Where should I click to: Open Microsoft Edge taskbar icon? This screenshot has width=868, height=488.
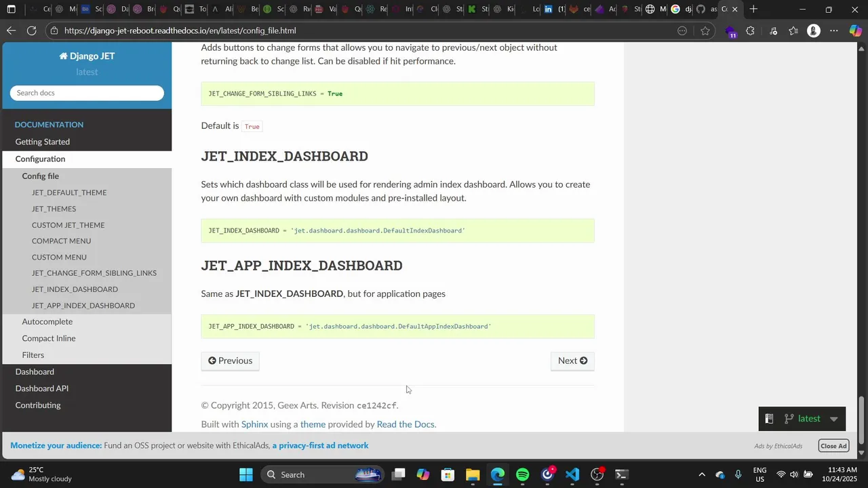click(498, 474)
